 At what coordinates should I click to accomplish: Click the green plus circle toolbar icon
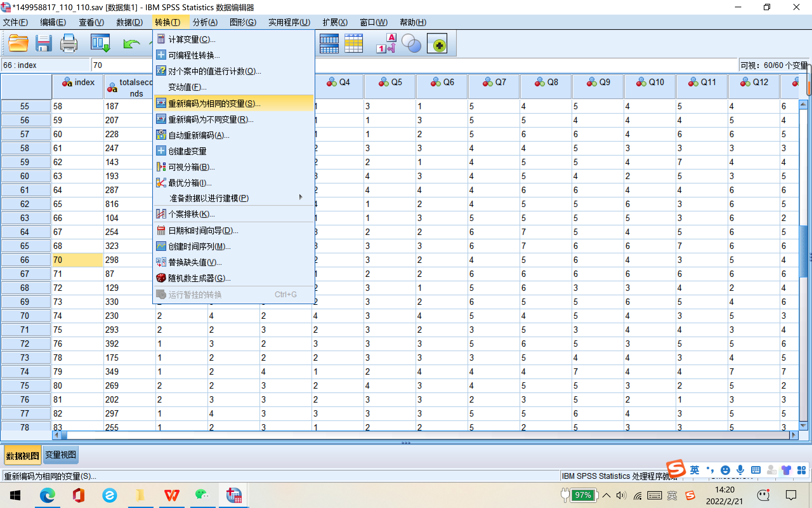tap(437, 43)
